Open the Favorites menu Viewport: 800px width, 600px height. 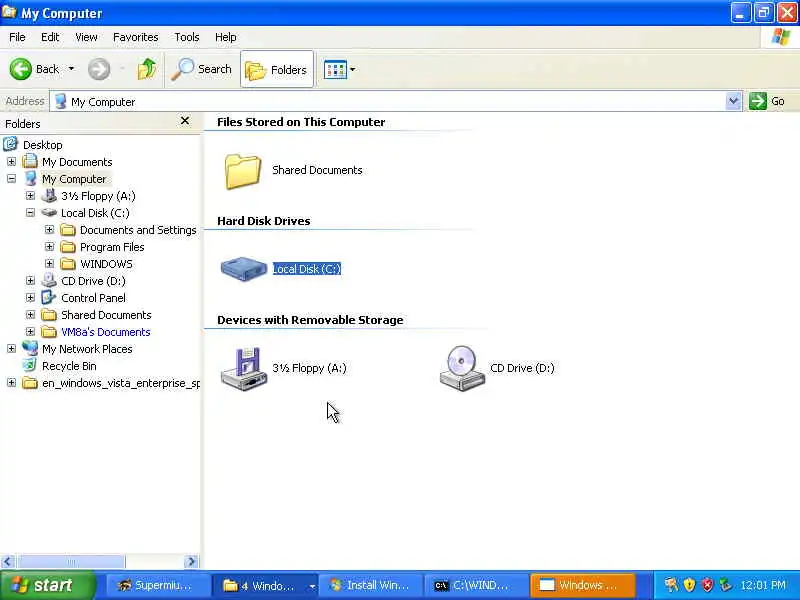pos(135,37)
